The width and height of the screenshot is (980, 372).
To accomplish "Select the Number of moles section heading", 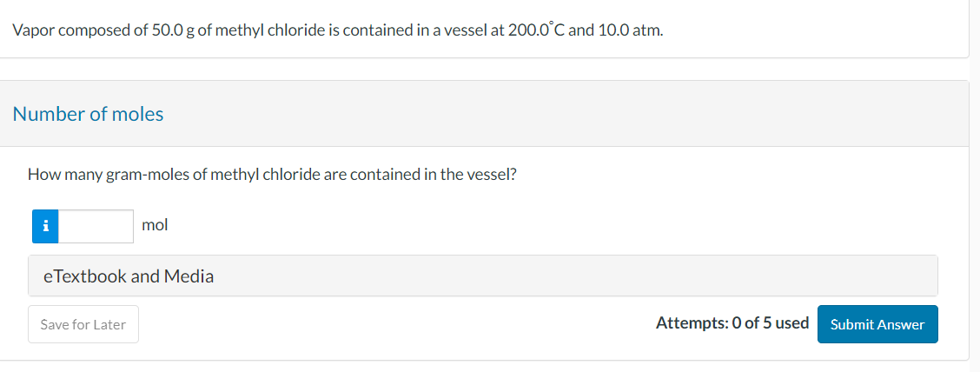I will 88,114.
